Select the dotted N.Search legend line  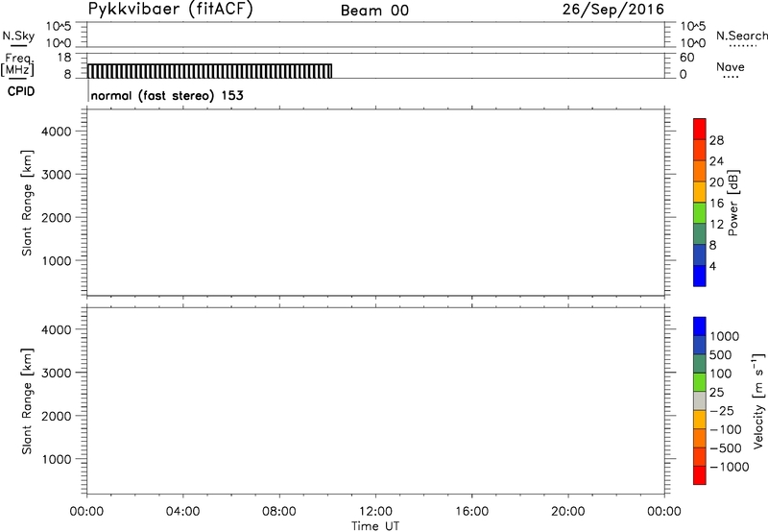click(742, 46)
